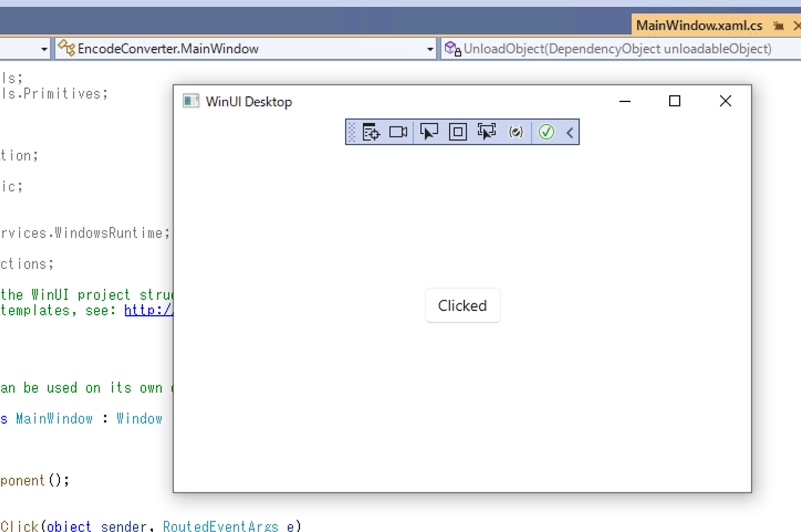Click the WinUI Desktop window app icon

pos(191,101)
